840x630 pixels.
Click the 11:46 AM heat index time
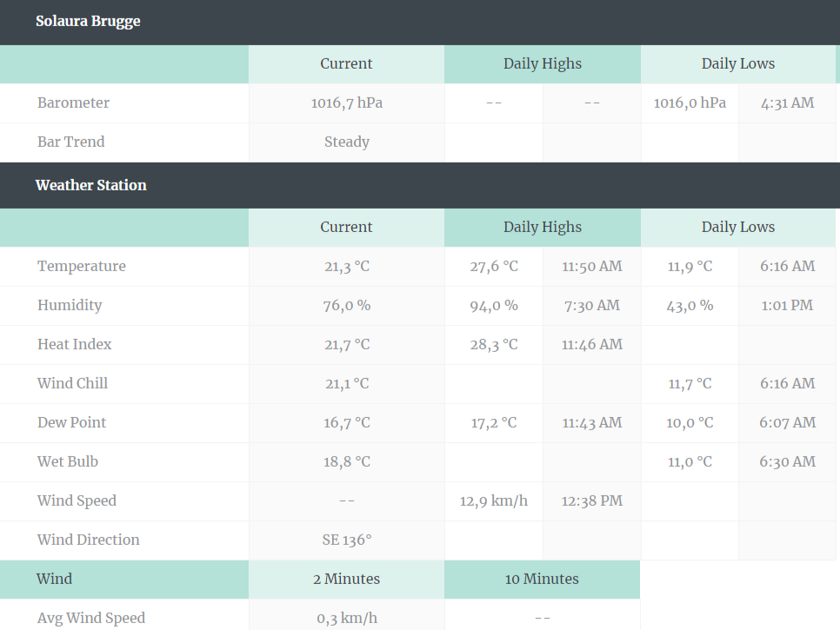pyautogui.click(x=592, y=344)
